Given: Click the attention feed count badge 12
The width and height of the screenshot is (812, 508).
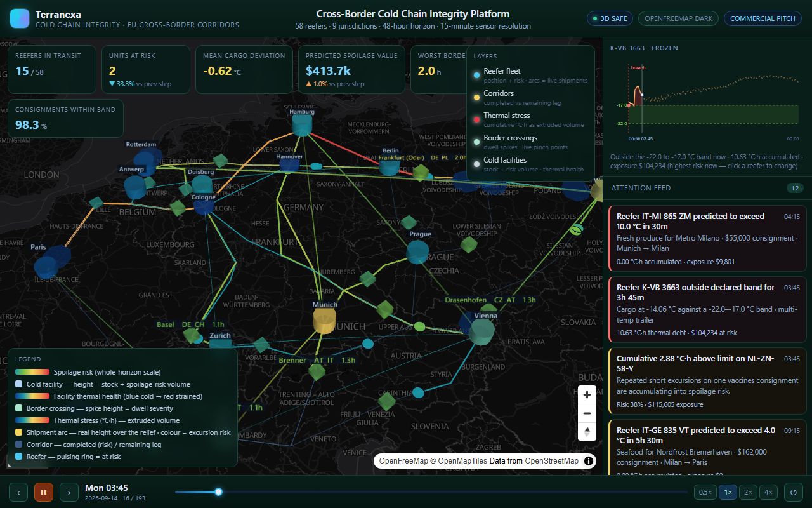Looking at the screenshot, I should coord(795,188).
